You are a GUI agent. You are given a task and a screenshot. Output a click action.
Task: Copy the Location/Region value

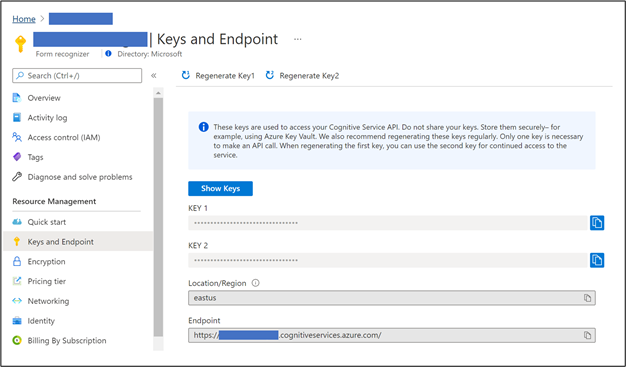click(x=587, y=298)
